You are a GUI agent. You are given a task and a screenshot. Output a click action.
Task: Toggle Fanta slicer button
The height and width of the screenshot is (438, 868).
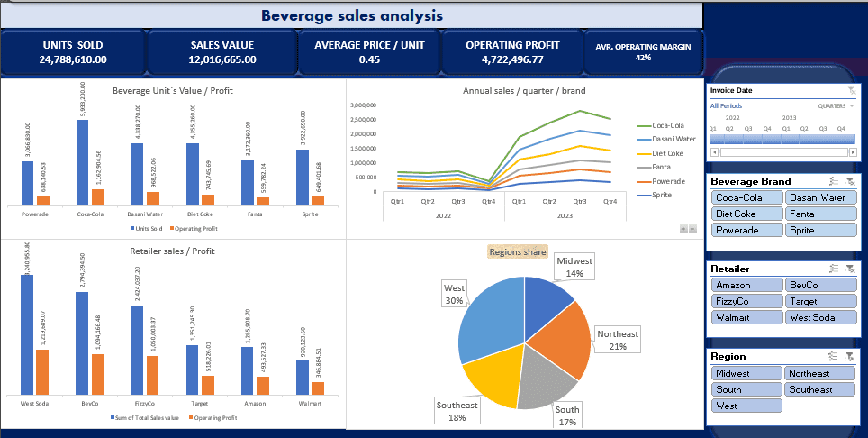pos(820,214)
